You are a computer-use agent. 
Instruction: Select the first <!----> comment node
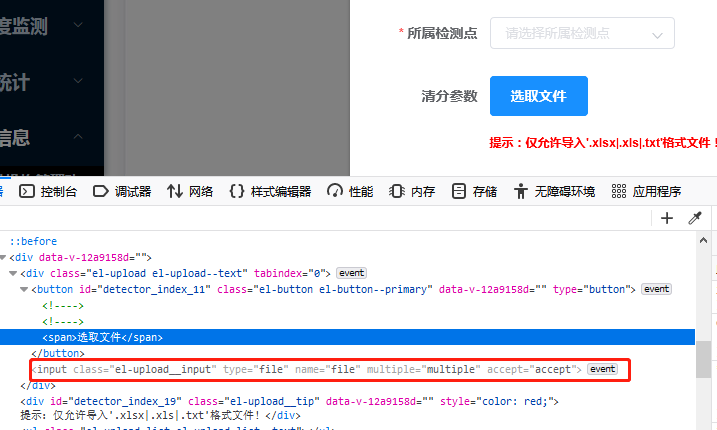63,306
